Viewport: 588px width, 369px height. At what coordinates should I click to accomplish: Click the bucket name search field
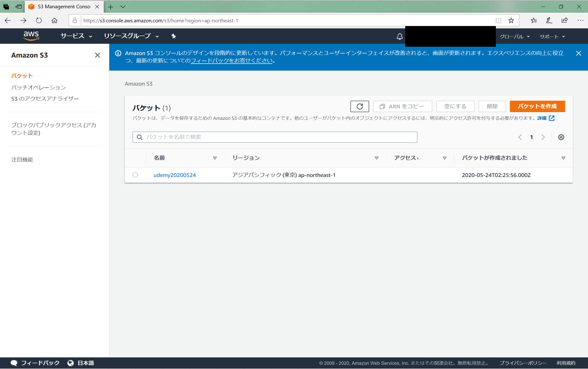pyautogui.click(x=275, y=137)
